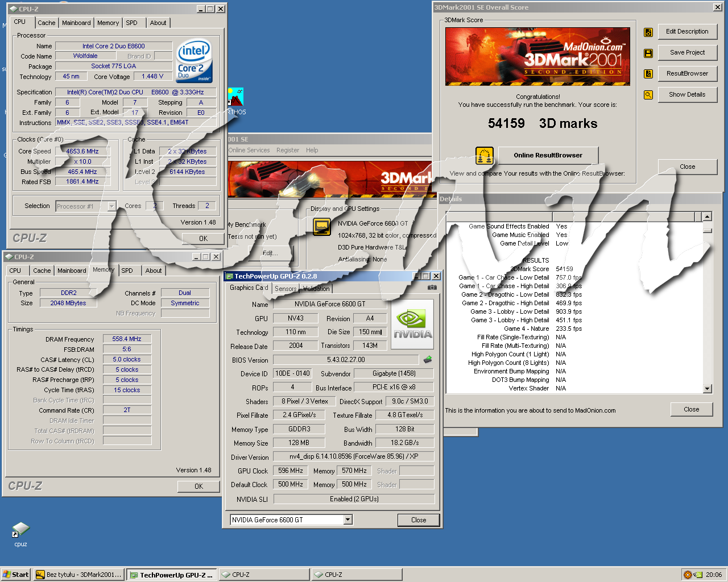Open Online Services menu in 3DMark2001
Viewport: 728px width, 582px height.
point(249,150)
